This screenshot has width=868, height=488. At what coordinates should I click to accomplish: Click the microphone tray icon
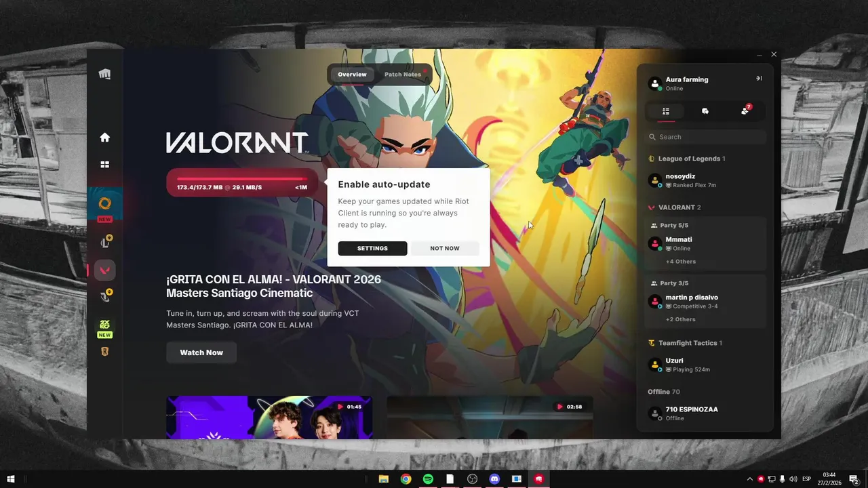[x=783, y=479]
